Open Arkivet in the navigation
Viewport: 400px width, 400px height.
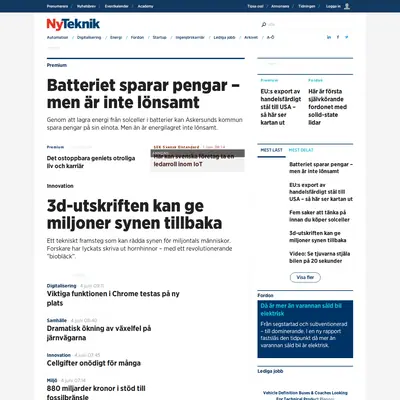[x=251, y=37]
